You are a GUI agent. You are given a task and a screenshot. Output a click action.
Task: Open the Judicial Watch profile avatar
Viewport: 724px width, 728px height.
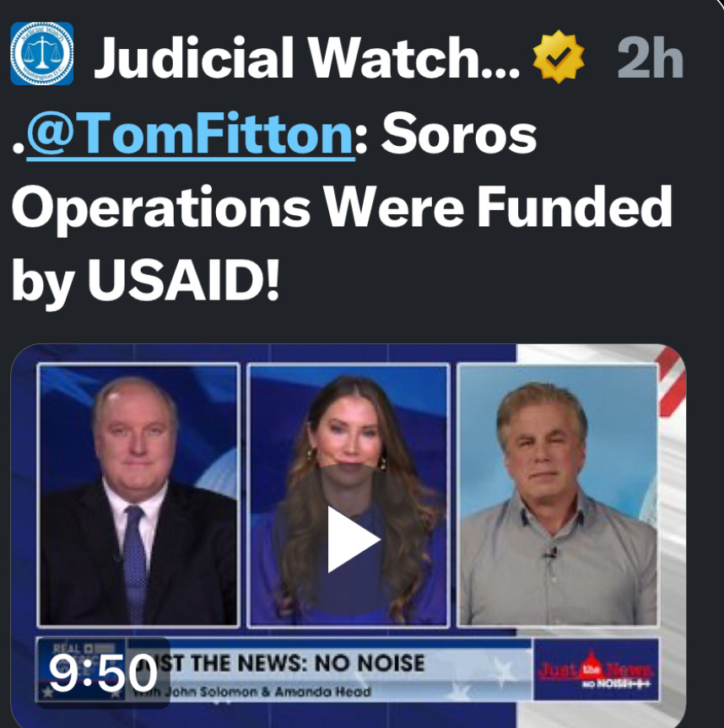click(x=42, y=53)
